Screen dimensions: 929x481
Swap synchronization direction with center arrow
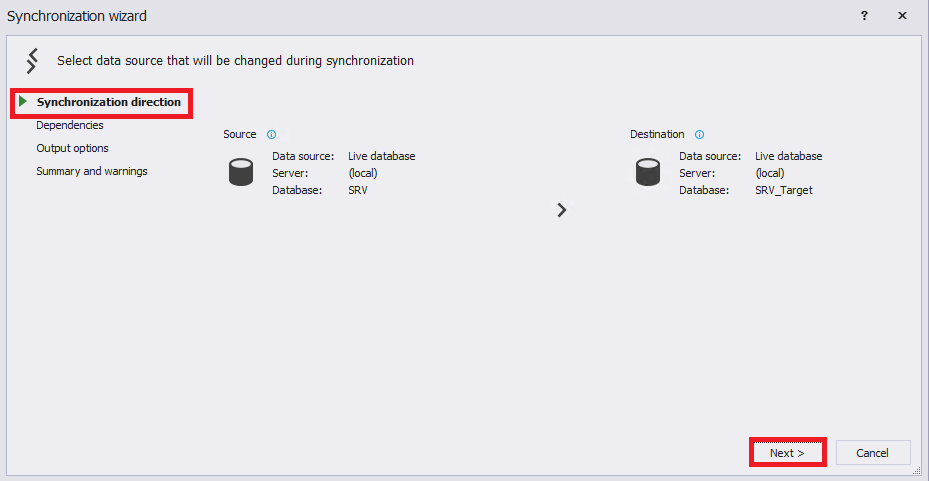(x=562, y=210)
